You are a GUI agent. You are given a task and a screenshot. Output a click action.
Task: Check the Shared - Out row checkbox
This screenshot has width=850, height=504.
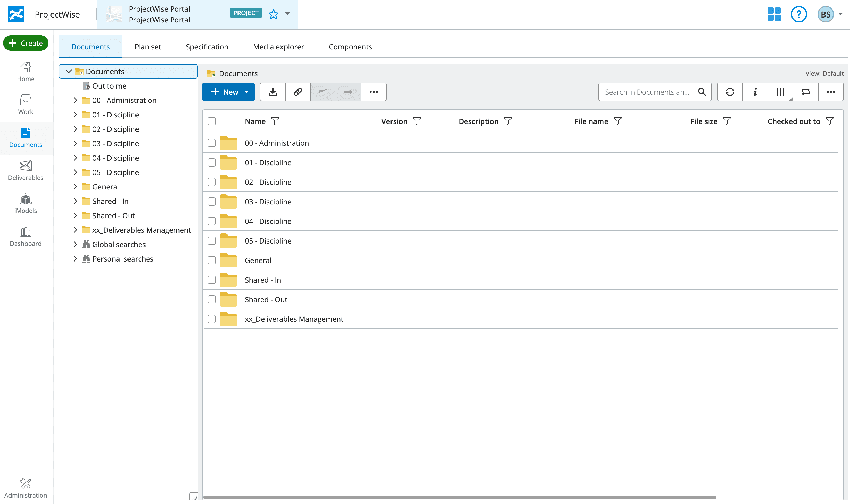click(211, 299)
